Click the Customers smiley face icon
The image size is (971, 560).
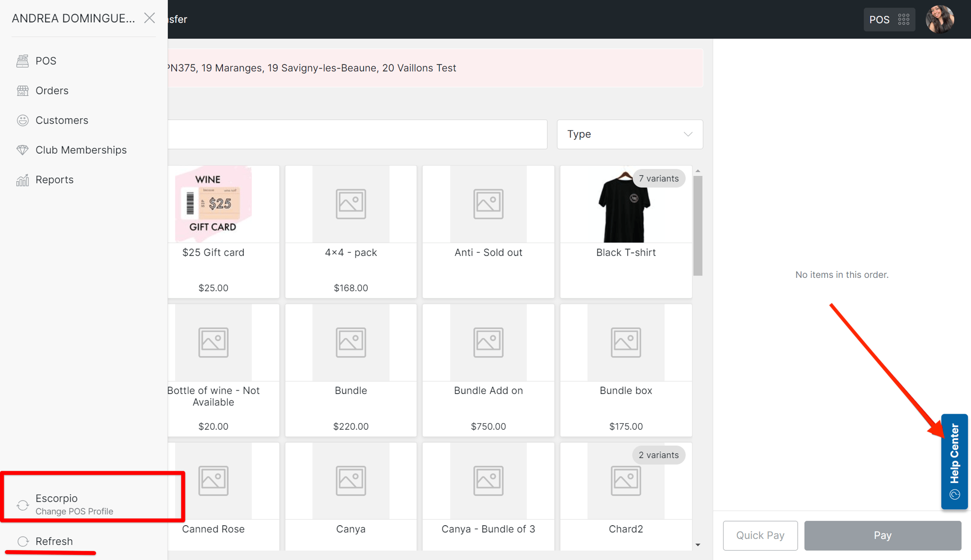23,120
